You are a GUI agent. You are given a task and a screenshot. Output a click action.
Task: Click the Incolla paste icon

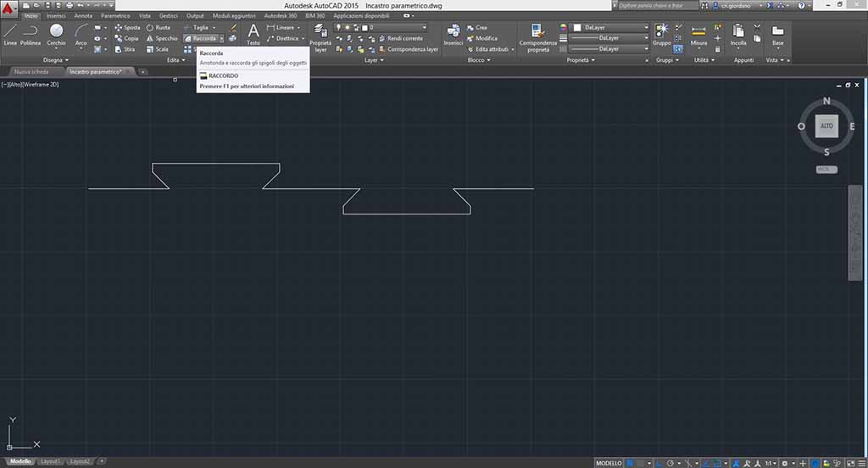(738, 35)
